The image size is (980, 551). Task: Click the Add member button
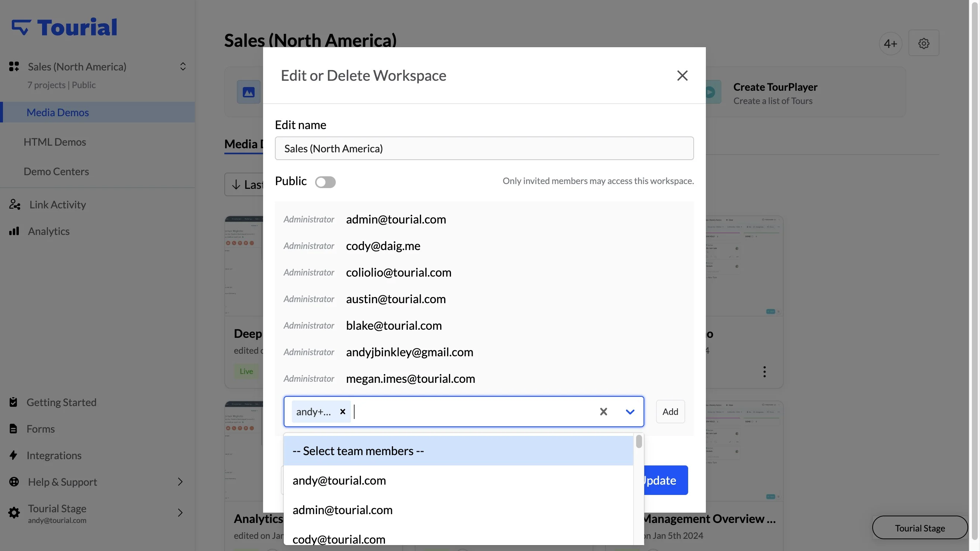(670, 412)
